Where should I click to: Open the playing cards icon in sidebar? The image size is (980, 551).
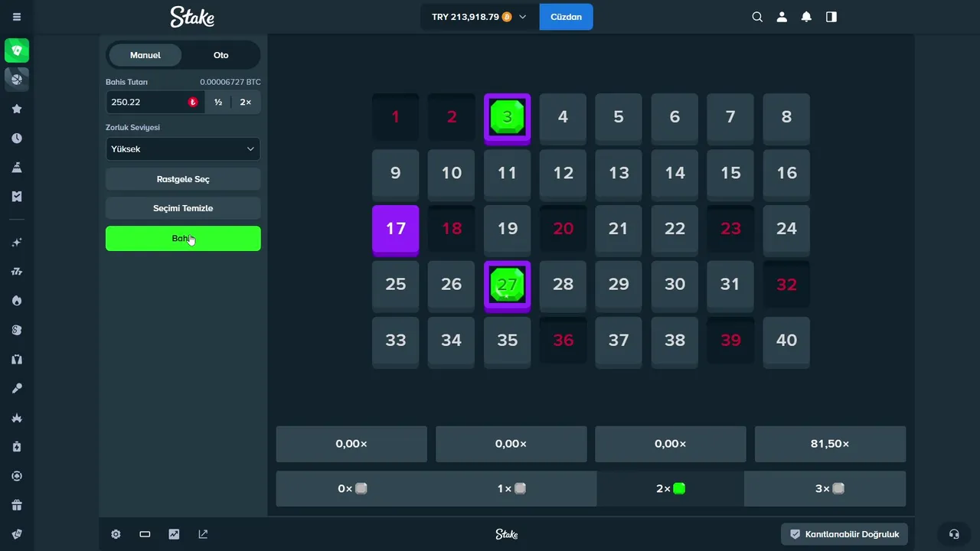(x=17, y=534)
